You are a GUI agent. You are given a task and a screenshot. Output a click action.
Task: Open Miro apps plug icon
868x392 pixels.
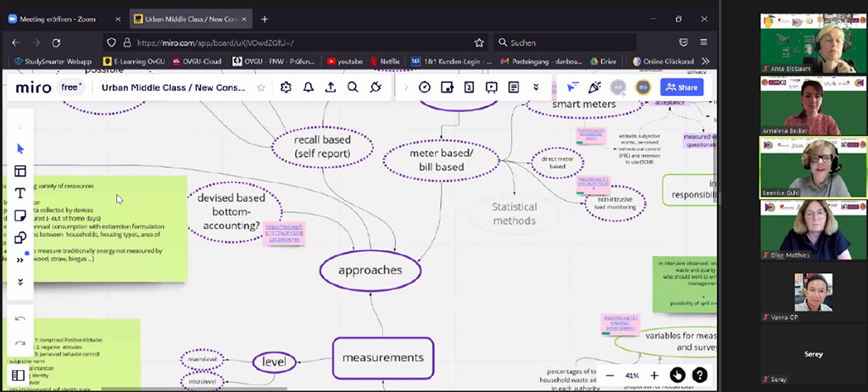376,87
